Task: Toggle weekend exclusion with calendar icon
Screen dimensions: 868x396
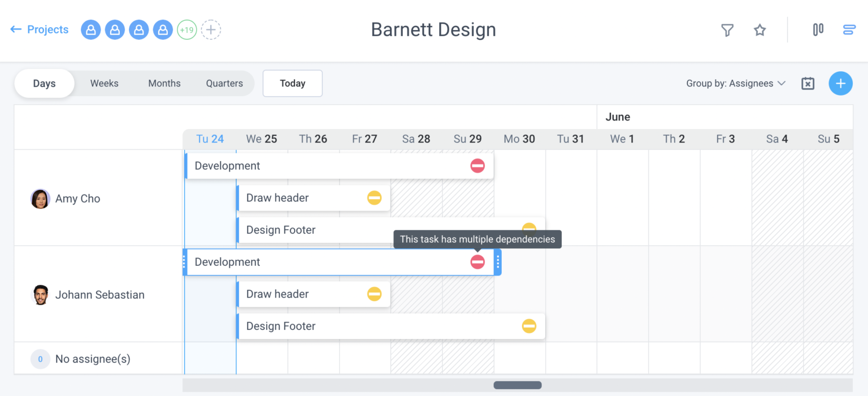Action: [808, 83]
